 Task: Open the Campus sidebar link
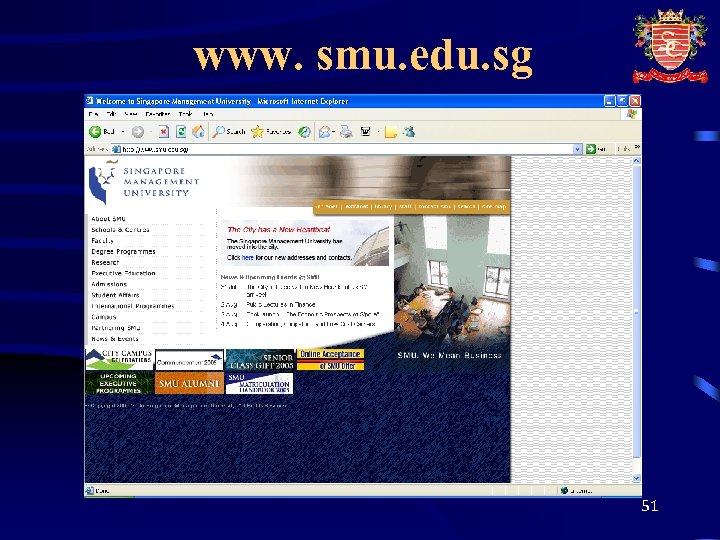(104, 317)
